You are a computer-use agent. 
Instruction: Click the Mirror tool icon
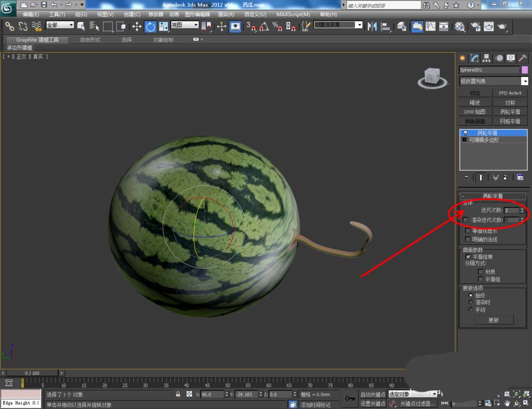coord(372,26)
